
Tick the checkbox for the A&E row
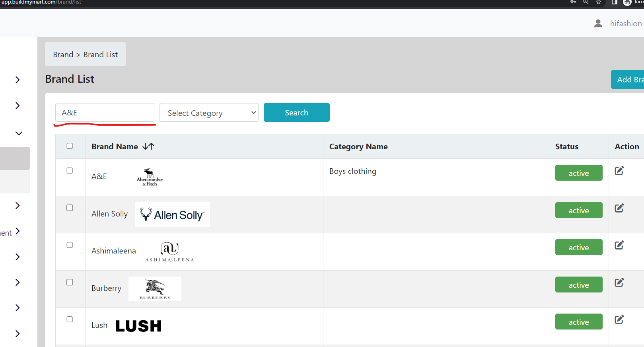(70, 171)
